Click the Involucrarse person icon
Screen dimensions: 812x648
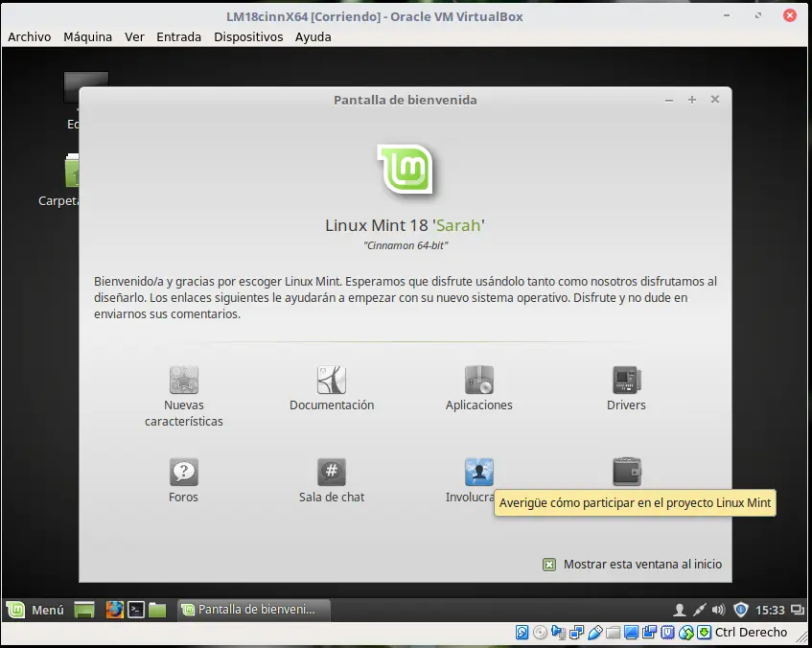(479, 472)
